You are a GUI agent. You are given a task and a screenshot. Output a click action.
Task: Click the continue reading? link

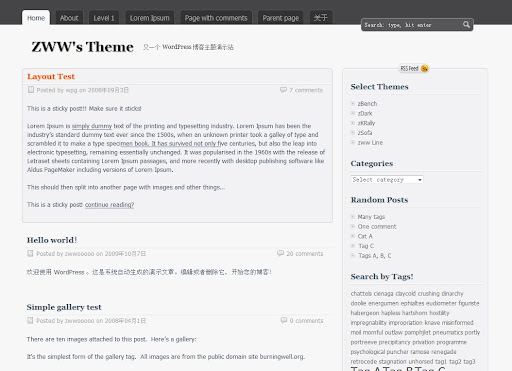[x=109, y=205]
